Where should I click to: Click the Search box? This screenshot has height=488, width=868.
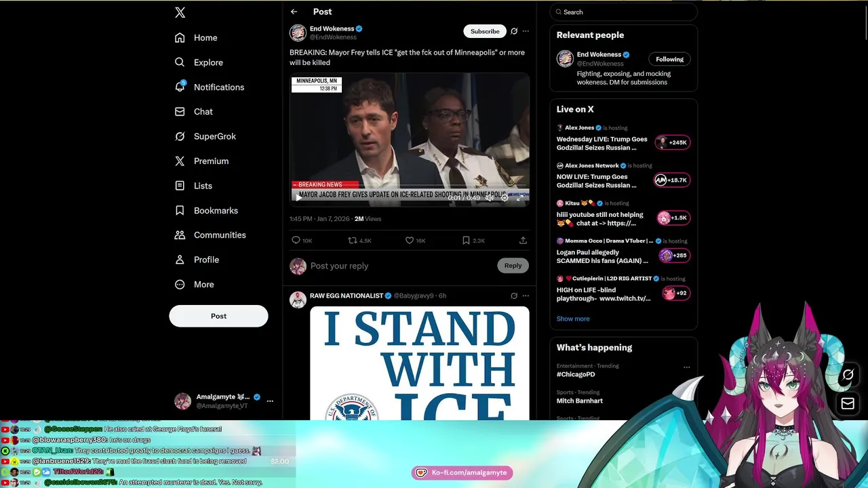coord(623,12)
